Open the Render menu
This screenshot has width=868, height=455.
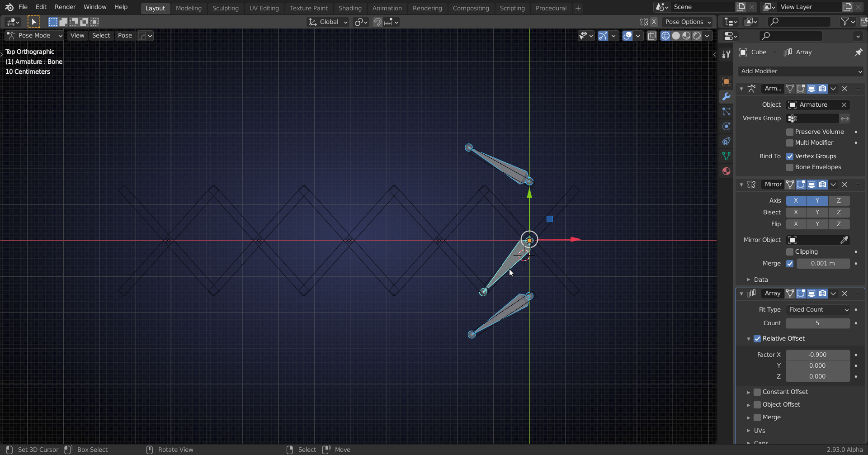click(x=65, y=7)
